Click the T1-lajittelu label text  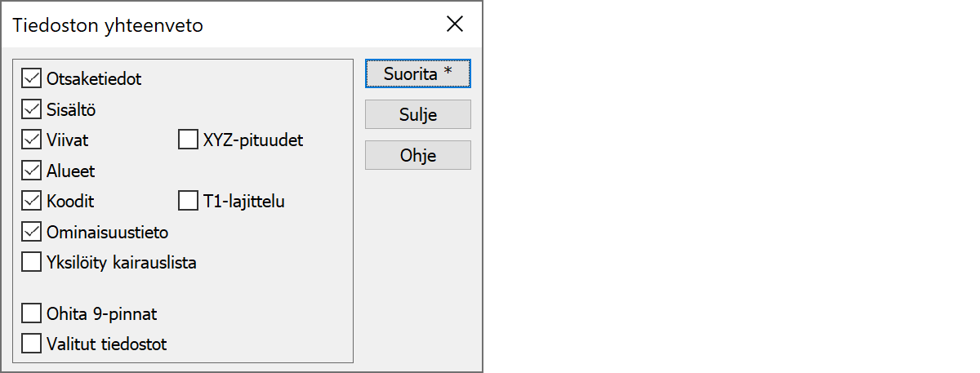(x=243, y=201)
